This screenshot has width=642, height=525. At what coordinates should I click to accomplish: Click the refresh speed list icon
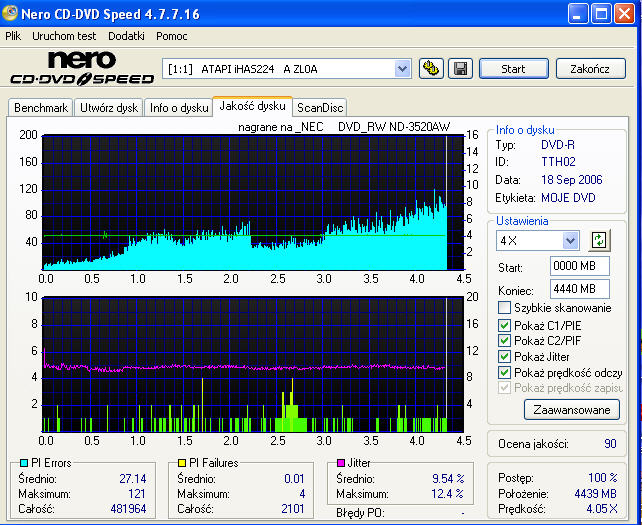pos(599,240)
